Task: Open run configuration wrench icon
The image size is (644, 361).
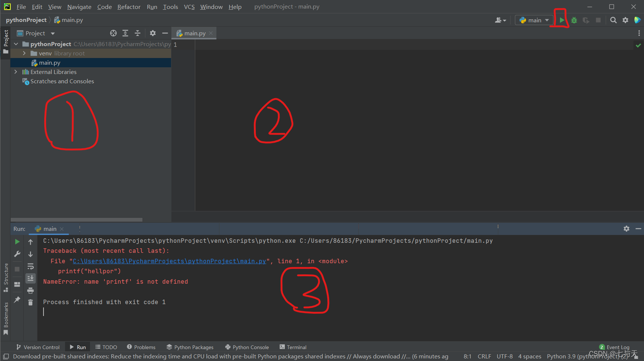Action: click(17, 254)
